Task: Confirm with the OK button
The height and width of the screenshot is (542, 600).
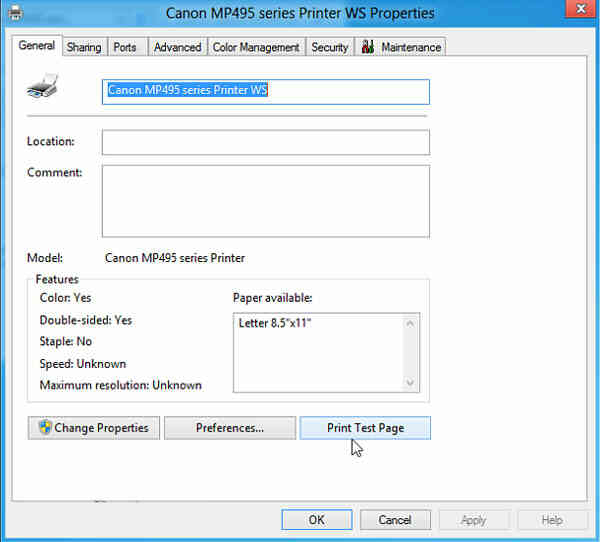Action: (317, 520)
